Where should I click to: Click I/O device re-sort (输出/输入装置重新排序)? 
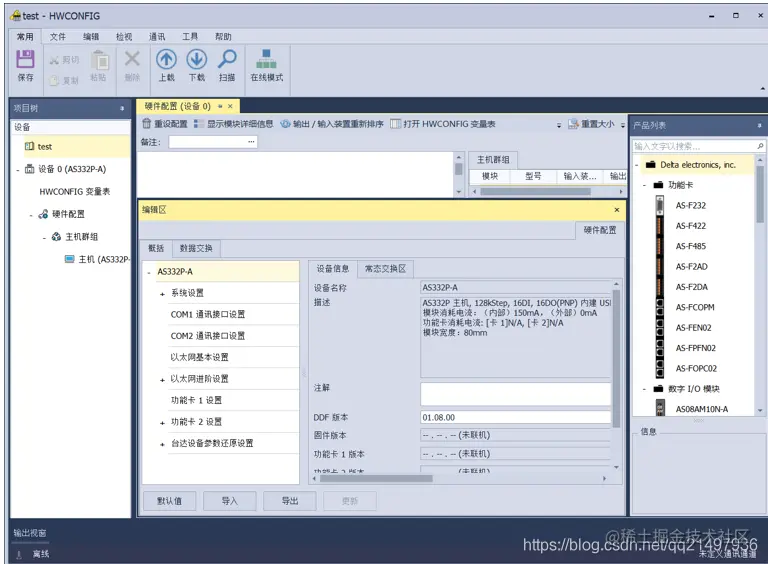click(332, 124)
